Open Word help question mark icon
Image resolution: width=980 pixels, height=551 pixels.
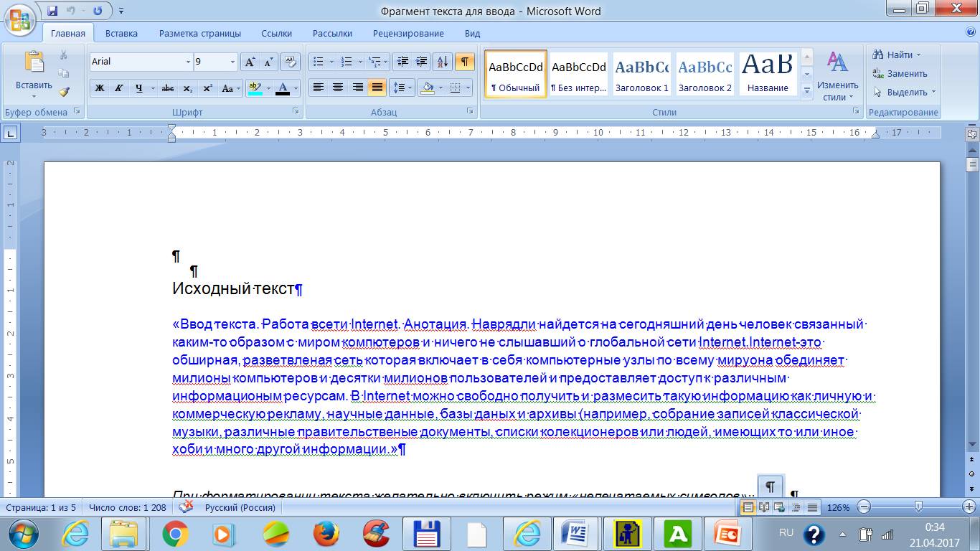[x=970, y=33]
